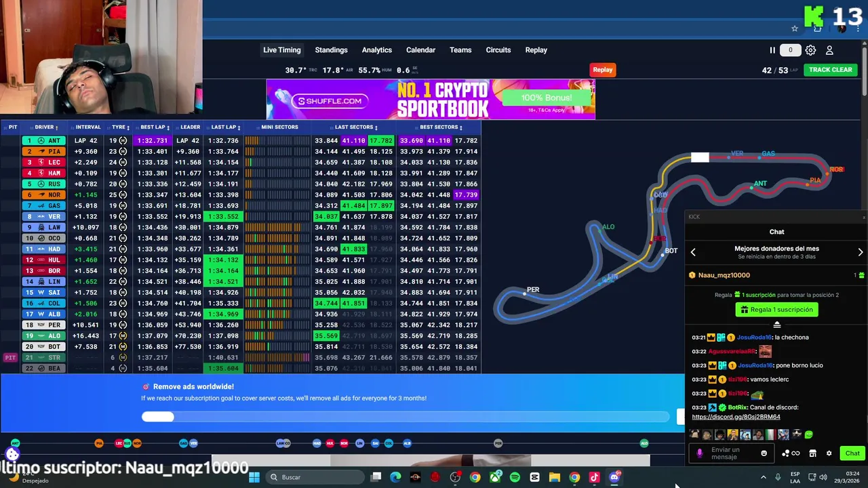
Task: Collapse the gift subscription panel arrow
Action: [x=777, y=325]
